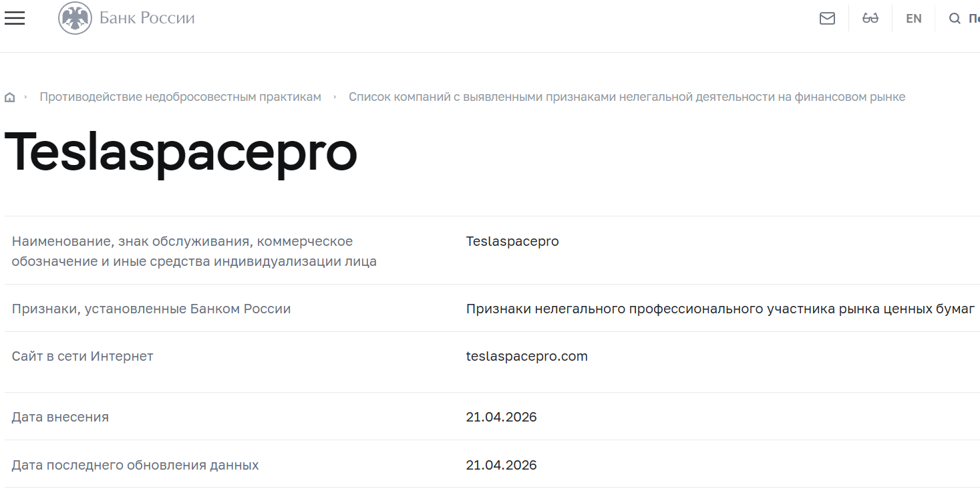
Task: Click the teslaspacepro.com website address
Action: [x=527, y=356]
